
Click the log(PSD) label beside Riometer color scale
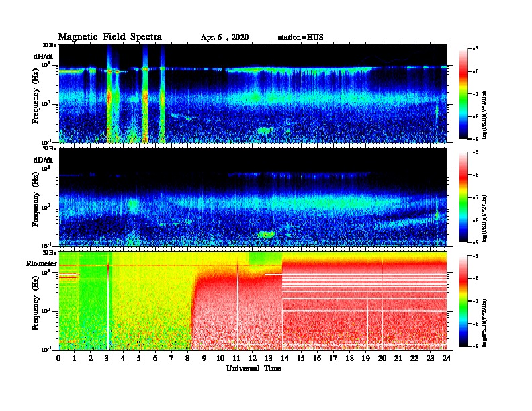484,322
